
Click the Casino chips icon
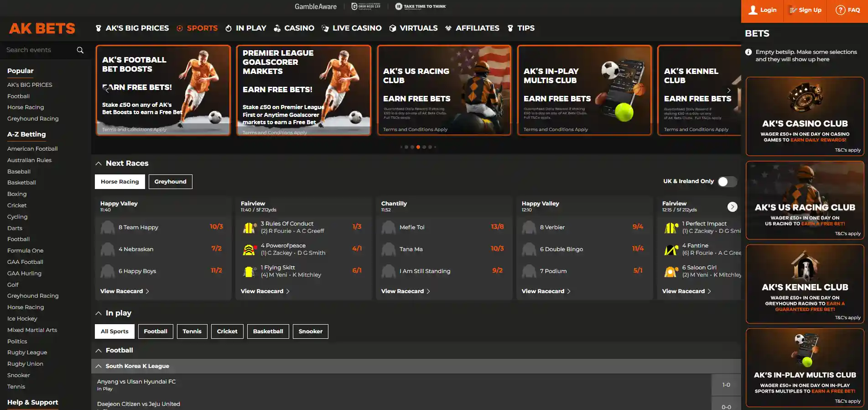[277, 28]
